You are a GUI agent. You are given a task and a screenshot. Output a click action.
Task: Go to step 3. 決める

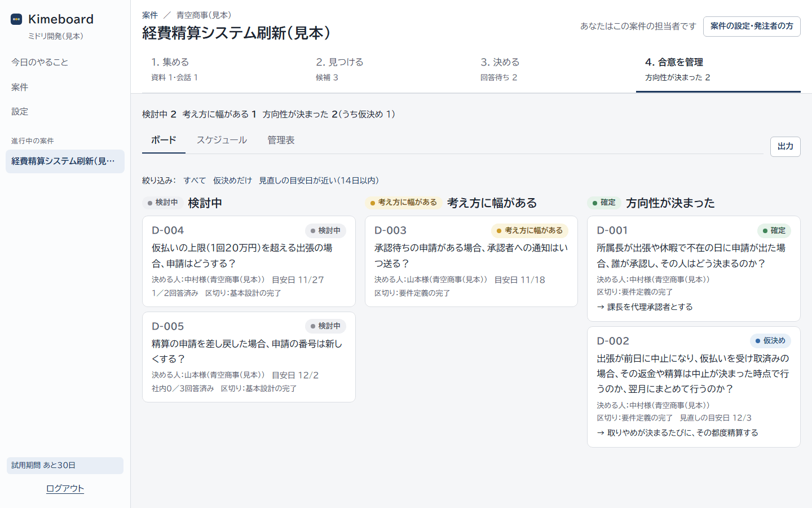(x=554, y=69)
